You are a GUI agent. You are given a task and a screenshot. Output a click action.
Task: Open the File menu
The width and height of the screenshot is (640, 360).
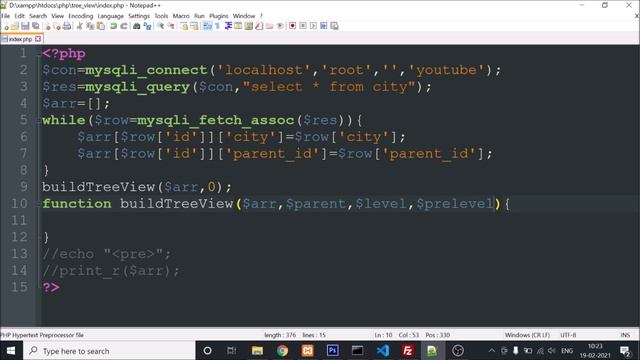[5, 16]
